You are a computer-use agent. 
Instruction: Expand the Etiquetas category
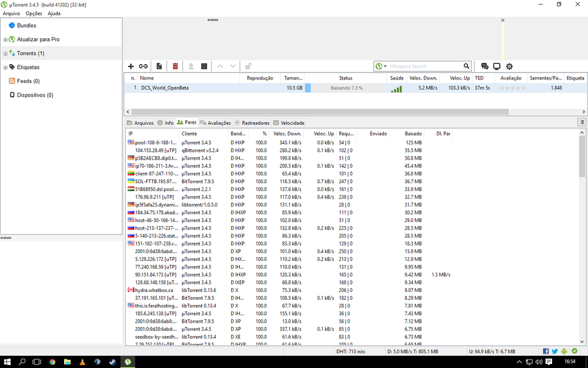pyautogui.click(x=5, y=67)
